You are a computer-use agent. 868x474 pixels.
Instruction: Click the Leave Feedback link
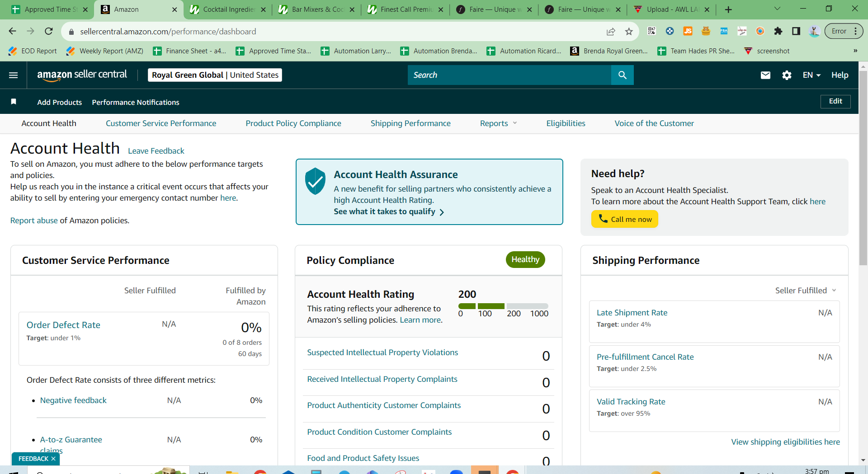pos(156,151)
